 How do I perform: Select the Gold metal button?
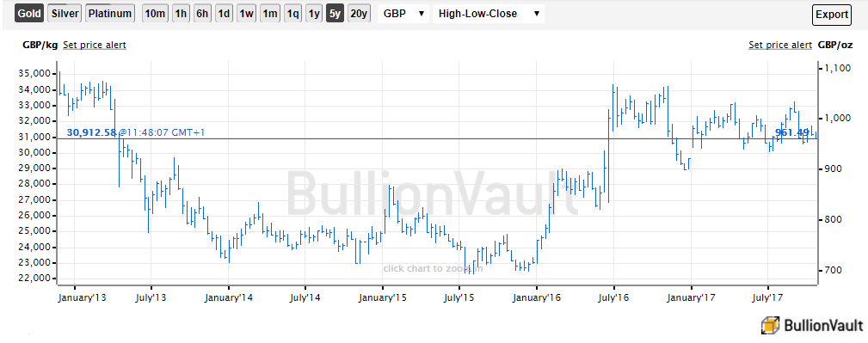coord(29,14)
